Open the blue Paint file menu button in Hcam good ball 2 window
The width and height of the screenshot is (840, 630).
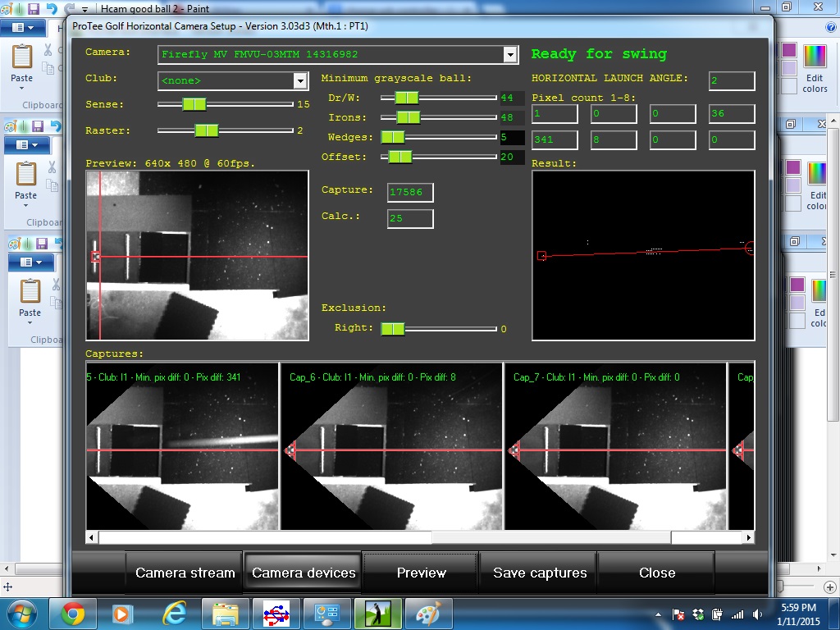[22, 27]
